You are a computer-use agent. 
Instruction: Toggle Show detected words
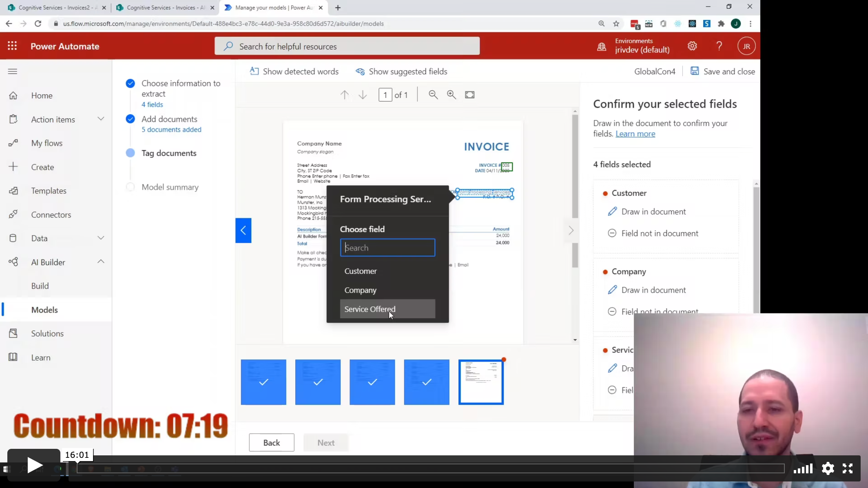pyautogui.click(x=294, y=71)
